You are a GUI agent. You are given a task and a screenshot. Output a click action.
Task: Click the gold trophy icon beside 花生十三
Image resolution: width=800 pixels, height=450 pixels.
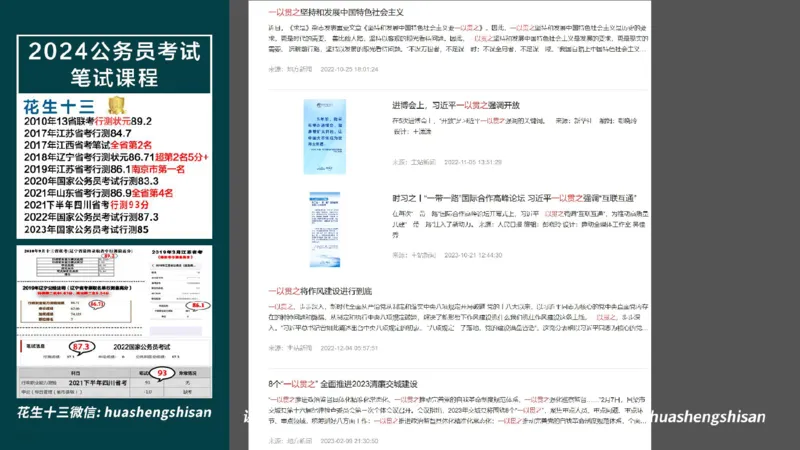(117, 106)
